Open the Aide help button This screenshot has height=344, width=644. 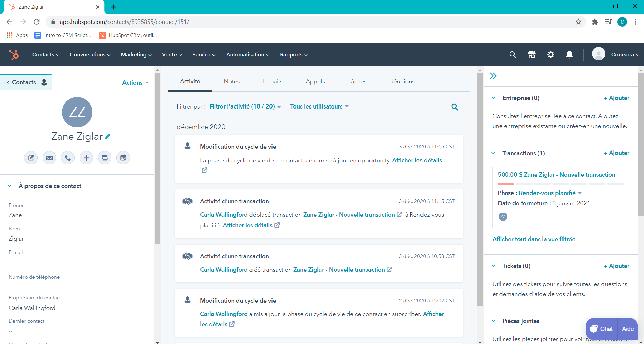[628, 329]
